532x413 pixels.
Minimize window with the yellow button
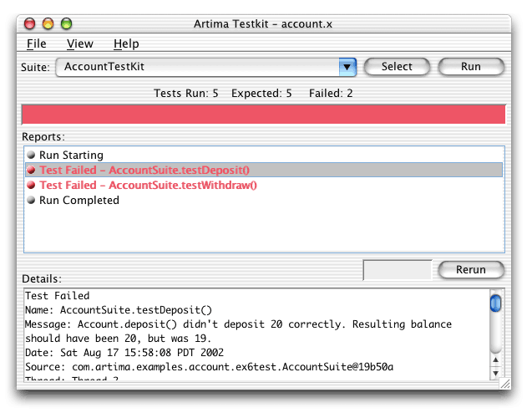[x=48, y=23]
